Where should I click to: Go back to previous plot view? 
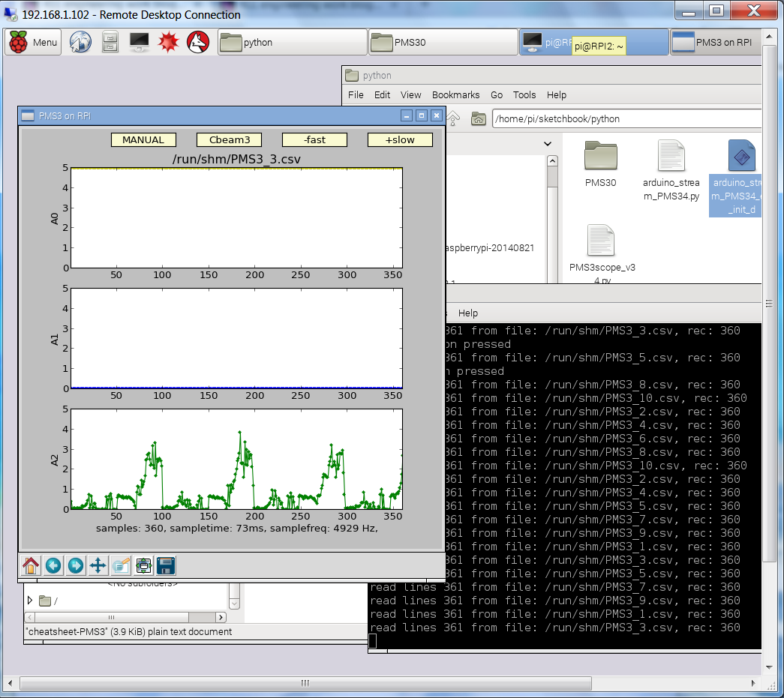[53, 565]
